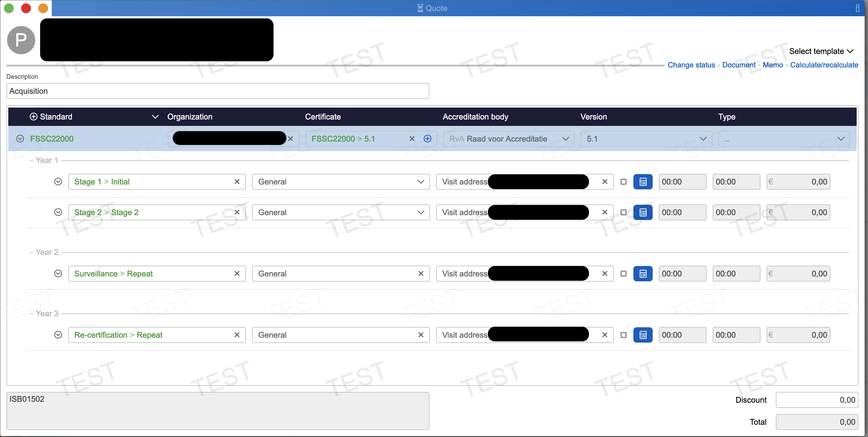This screenshot has width=868, height=437.
Task: Collapse the FSSC22000 standard row
Action: 20,139
